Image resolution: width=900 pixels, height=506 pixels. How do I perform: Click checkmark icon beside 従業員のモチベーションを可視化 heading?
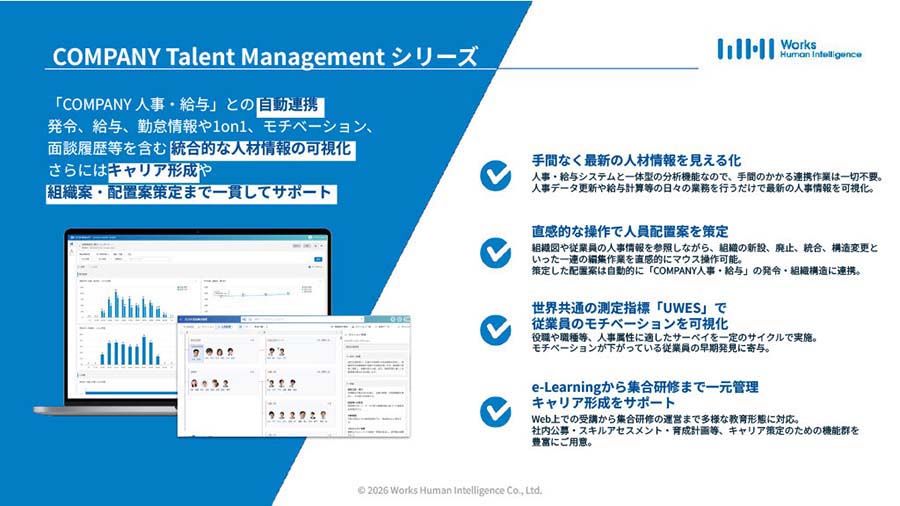tap(495, 329)
